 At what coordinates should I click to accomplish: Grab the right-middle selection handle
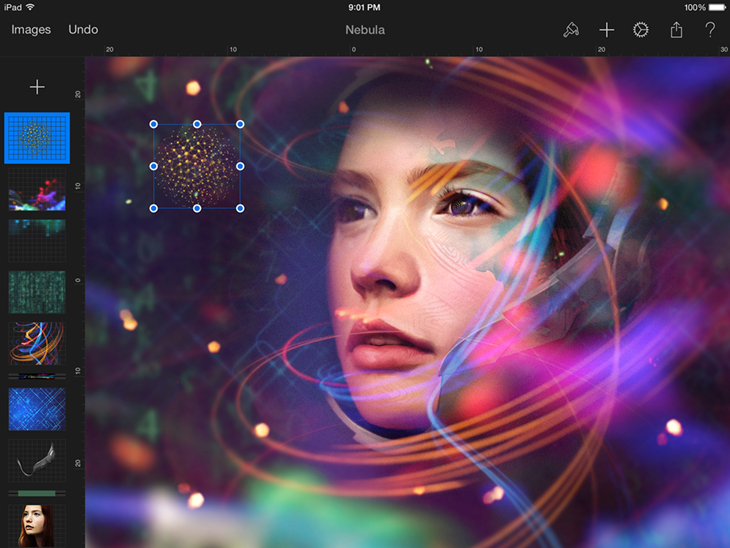[240, 166]
